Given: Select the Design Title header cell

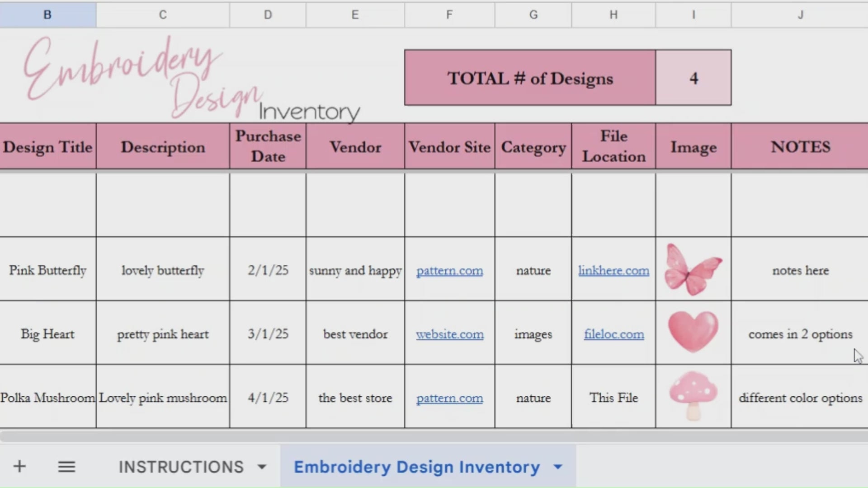Looking at the screenshot, I should pyautogui.click(x=47, y=146).
